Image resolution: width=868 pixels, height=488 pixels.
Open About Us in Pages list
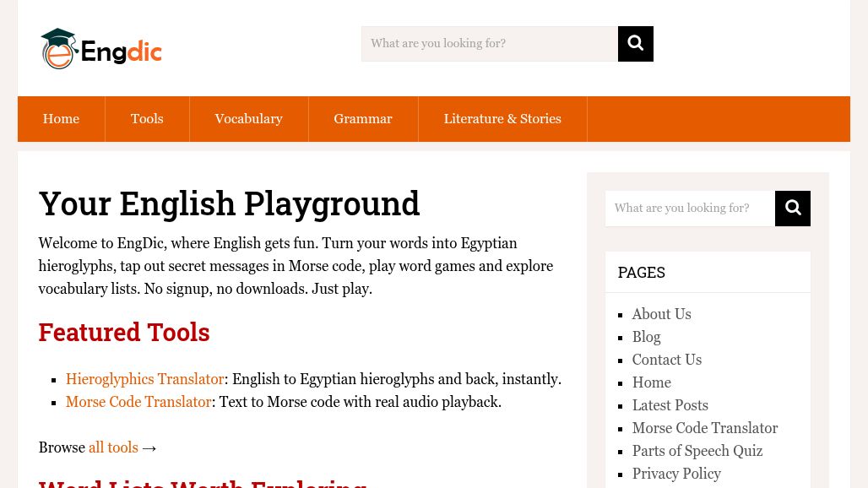point(661,314)
